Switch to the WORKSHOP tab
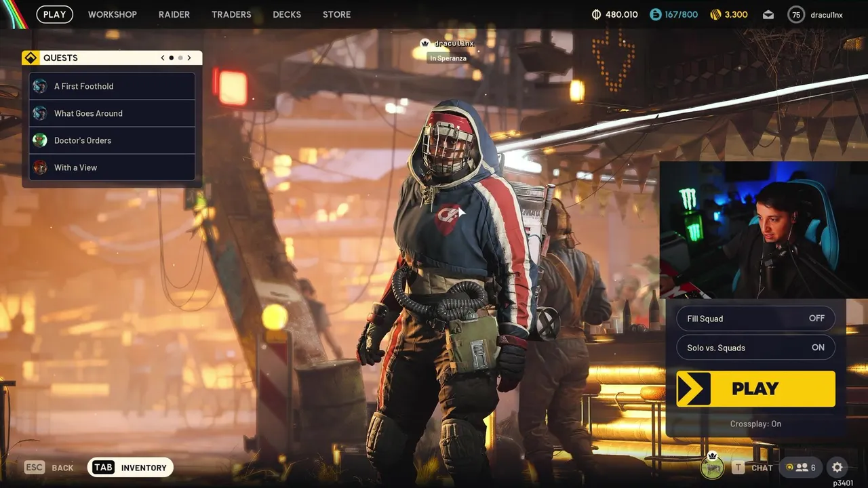The width and height of the screenshot is (868, 488). pos(113,14)
